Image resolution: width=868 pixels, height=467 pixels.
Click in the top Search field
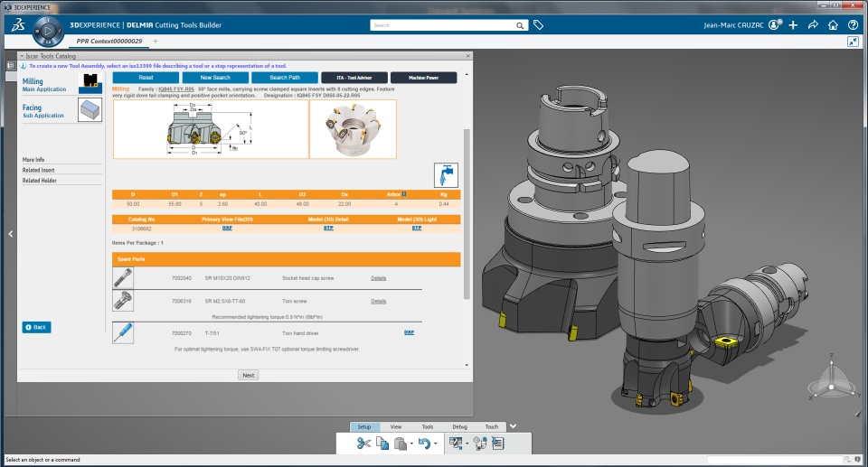pyautogui.click(x=443, y=25)
